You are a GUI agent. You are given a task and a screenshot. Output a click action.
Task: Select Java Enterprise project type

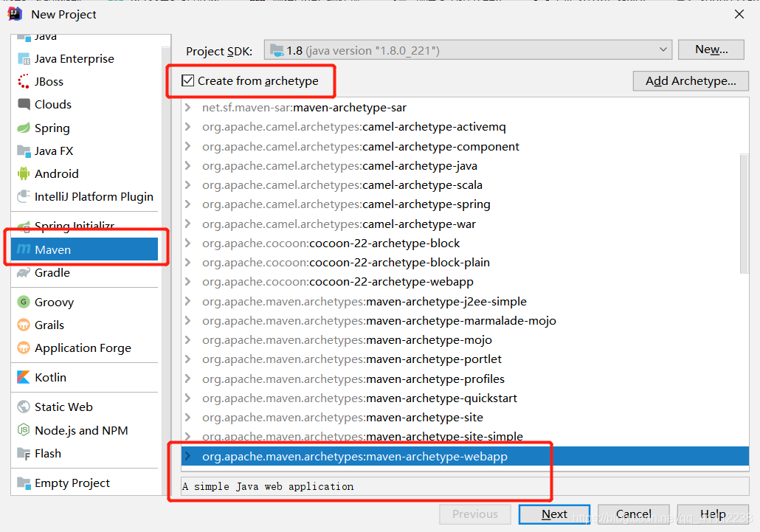point(84,58)
